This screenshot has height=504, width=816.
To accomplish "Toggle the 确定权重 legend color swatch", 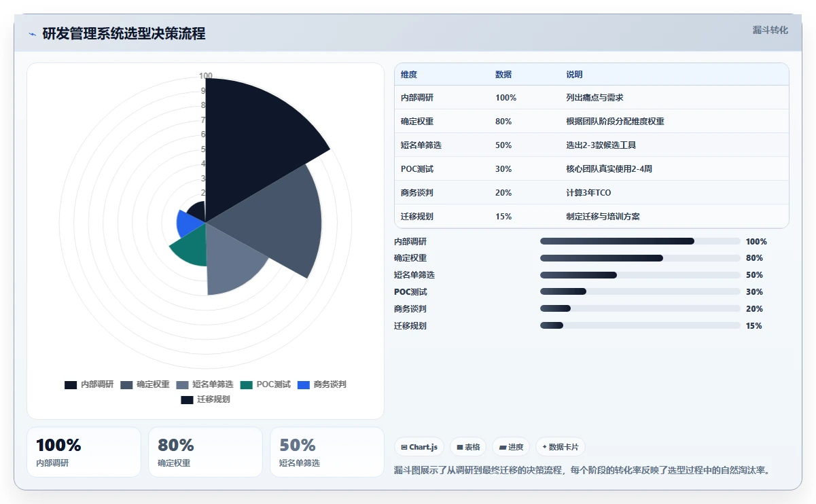I will (126, 385).
